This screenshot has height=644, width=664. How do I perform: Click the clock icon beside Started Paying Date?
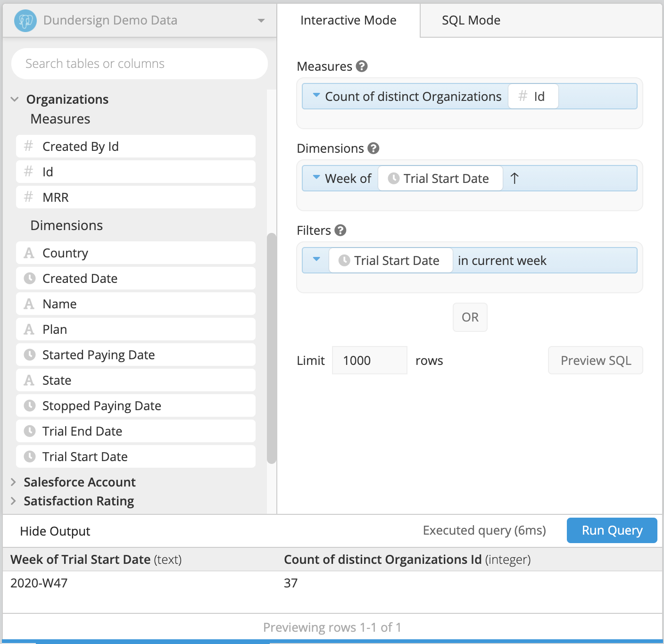pos(30,355)
